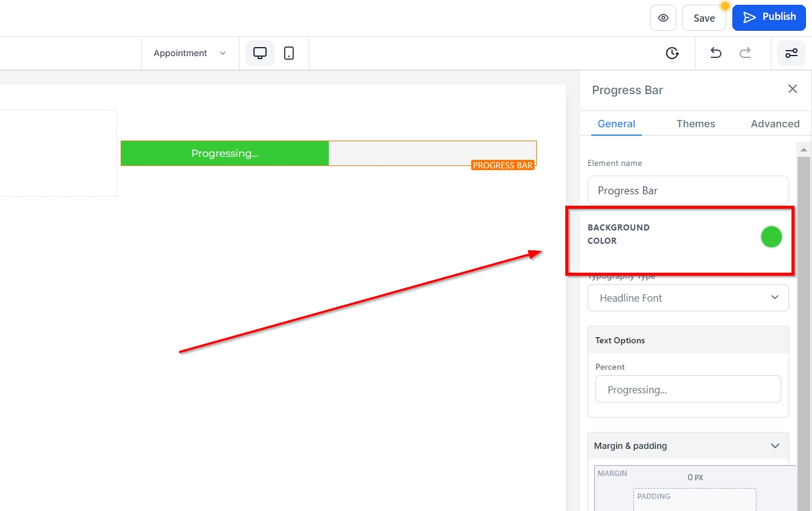Open version history clock icon

[672, 53]
